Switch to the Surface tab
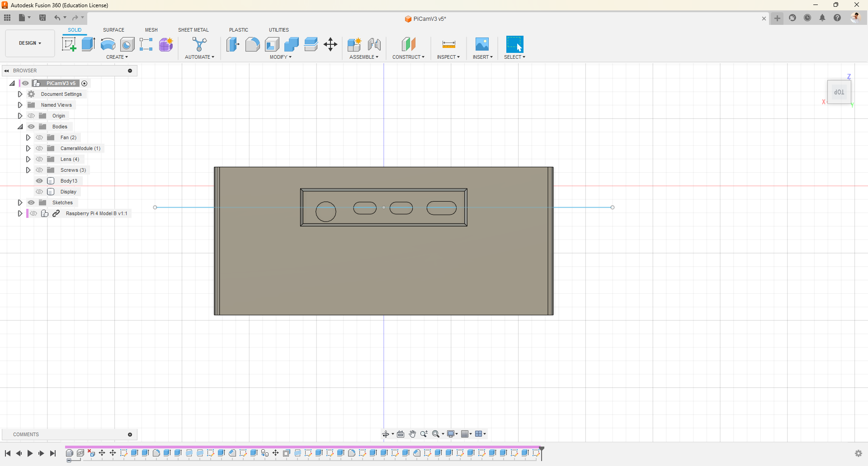 coord(113,30)
